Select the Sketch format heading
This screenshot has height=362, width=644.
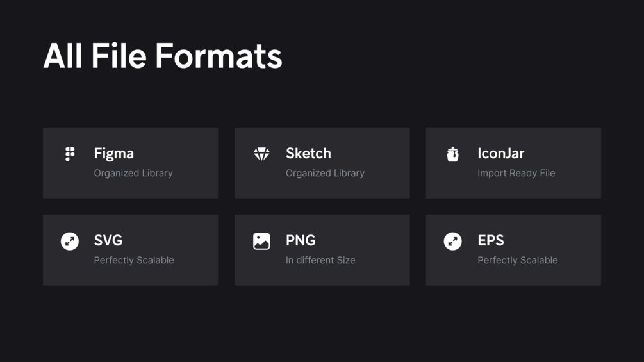308,154
